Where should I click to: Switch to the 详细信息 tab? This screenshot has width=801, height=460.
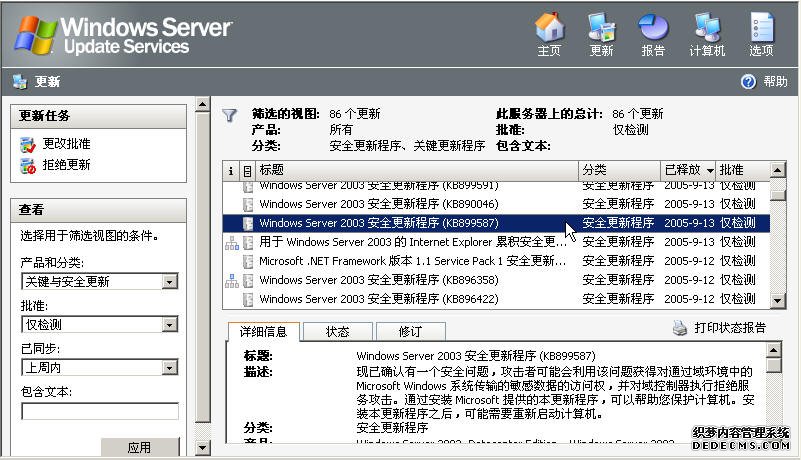[264, 332]
